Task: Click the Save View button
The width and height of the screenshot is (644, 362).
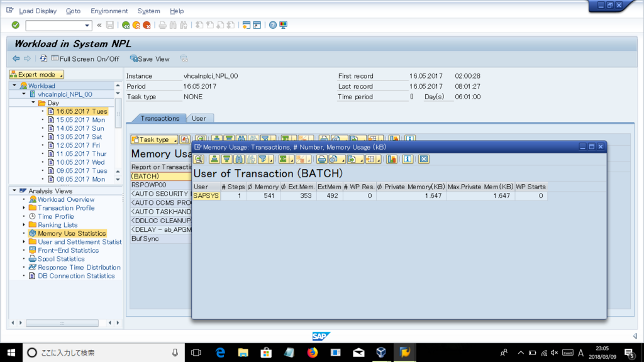Action: (x=150, y=58)
